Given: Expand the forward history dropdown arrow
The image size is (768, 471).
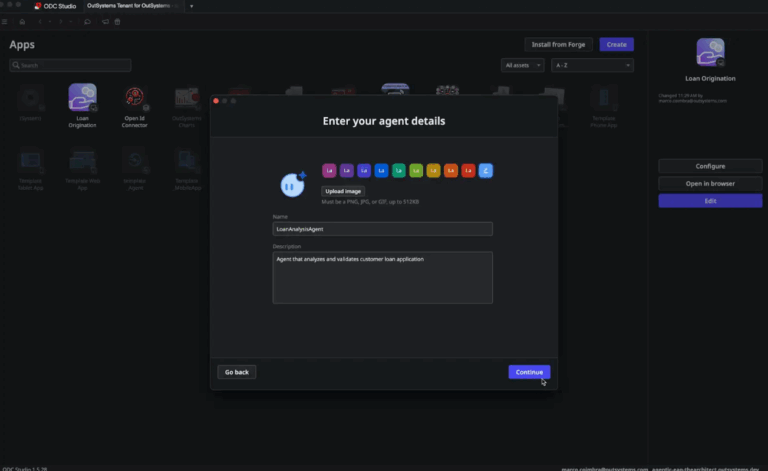Looking at the screenshot, I should point(71,22).
